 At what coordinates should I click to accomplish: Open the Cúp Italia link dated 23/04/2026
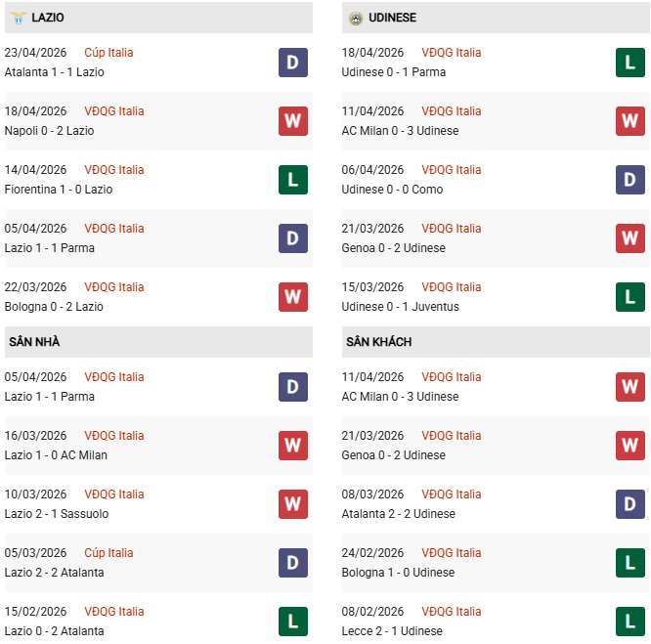point(108,53)
